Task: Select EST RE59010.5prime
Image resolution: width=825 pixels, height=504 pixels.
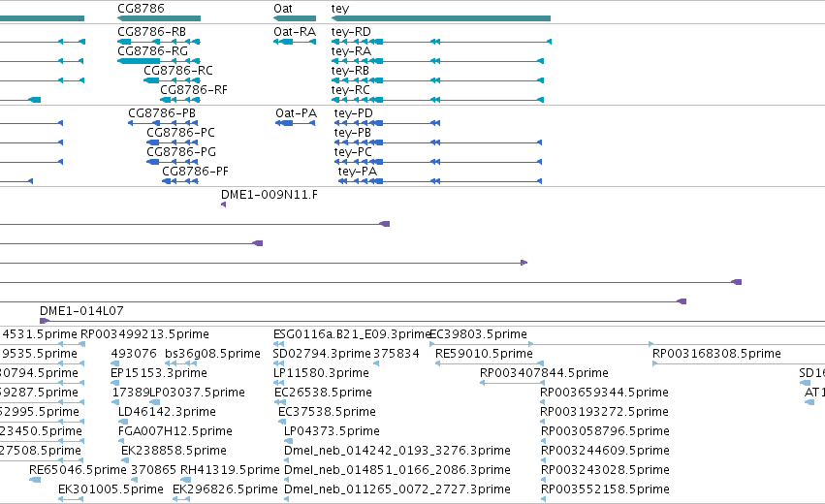Action: click(490, 363)
